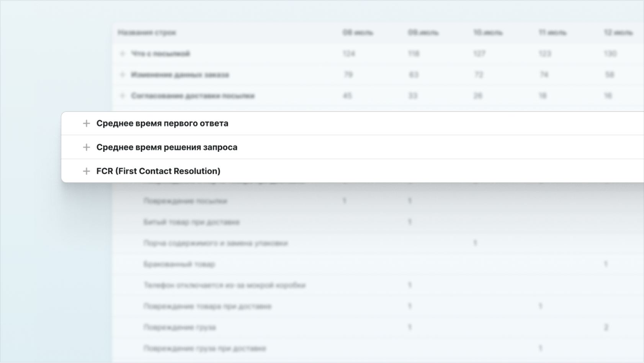Click plus icon beside "Среднее время решения запроса"
The image size is (644, 363).
[x=87, y=147]
